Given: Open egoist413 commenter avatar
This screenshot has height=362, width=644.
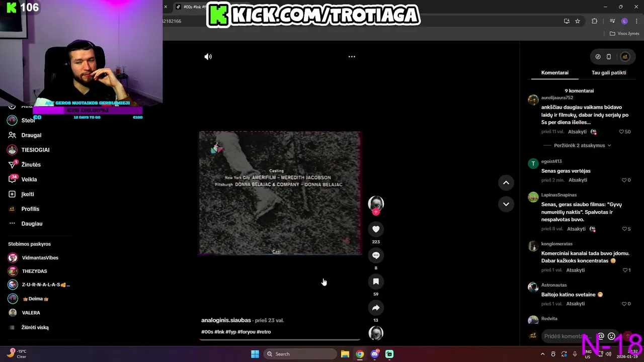Looking at the screenshot, I should [x=533, y=163].
